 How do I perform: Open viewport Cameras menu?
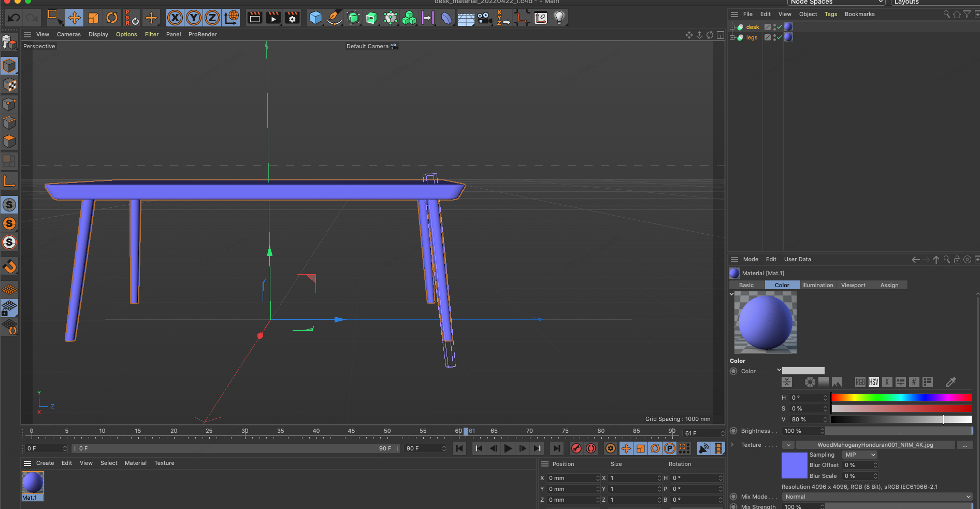point(69,34)
